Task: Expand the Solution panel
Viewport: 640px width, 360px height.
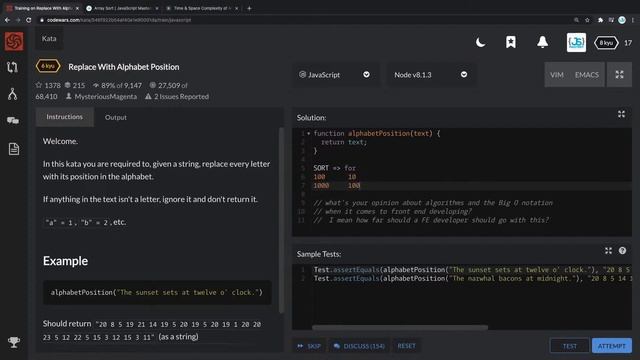Action: [x=621, y=114]
